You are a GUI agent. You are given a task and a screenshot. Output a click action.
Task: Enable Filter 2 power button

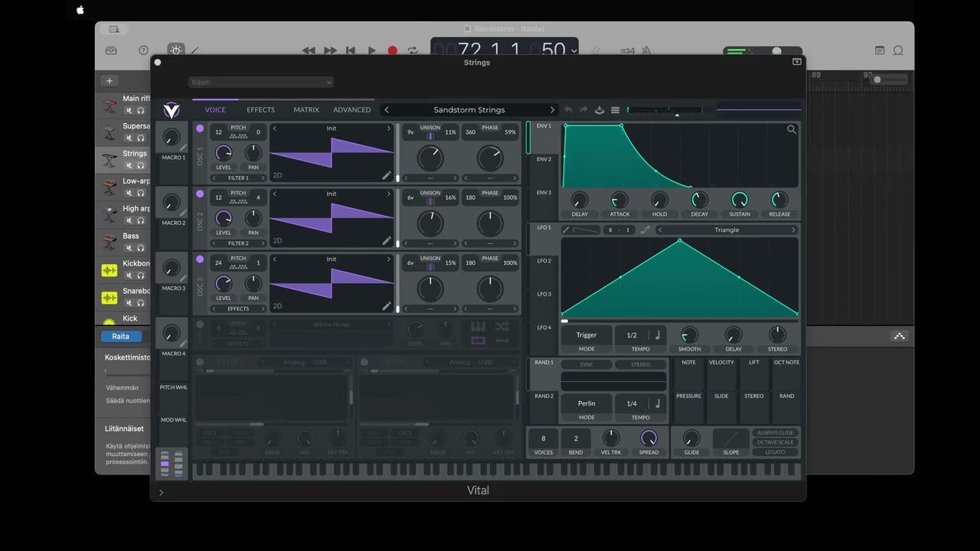(364, 362)
